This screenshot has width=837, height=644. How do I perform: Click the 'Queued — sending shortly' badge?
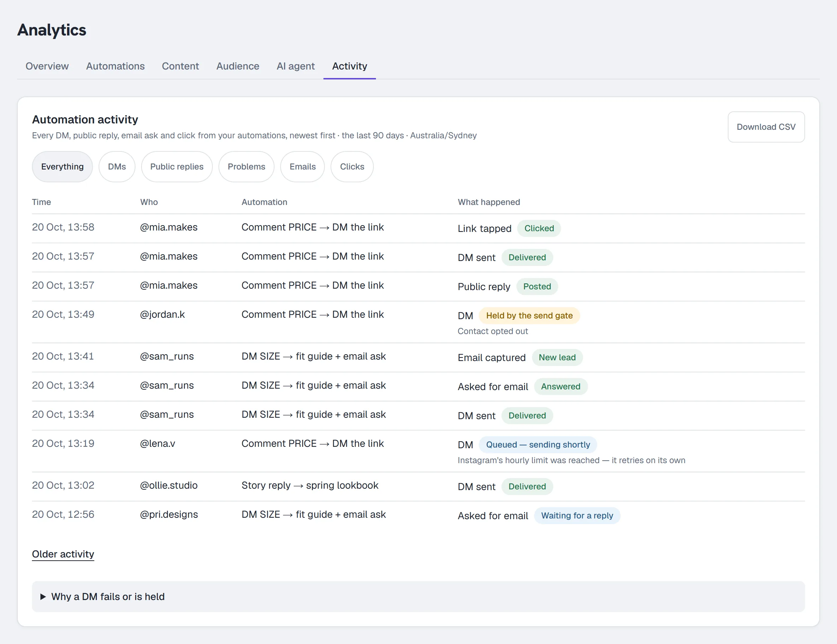click(x=538, y=445)
